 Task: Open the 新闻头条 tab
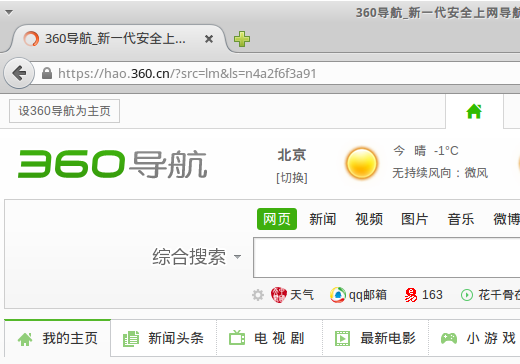pyautogui.click(x=163, y=339)
